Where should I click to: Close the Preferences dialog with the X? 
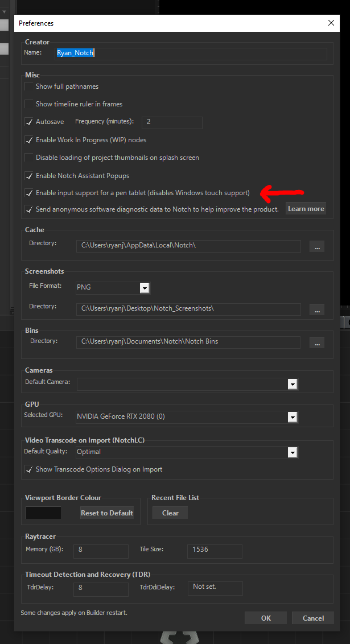click(x=331, y=23)
